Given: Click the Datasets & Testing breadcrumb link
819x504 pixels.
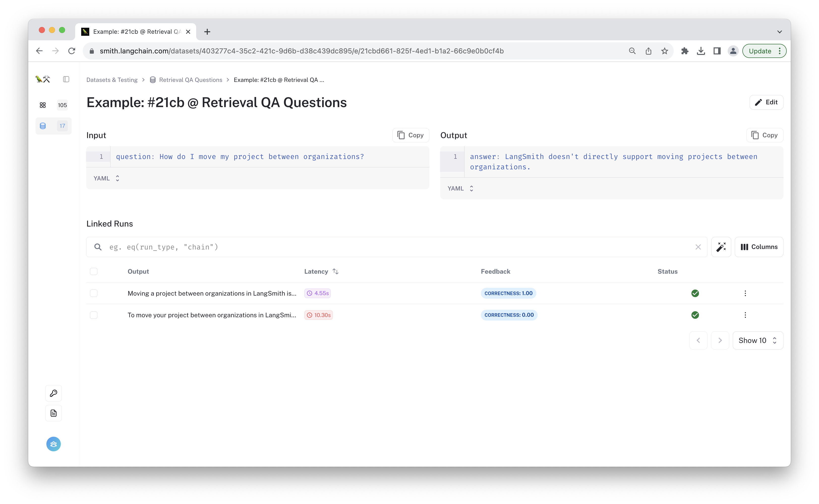Looking at the screenshot, I should (112, 80).
